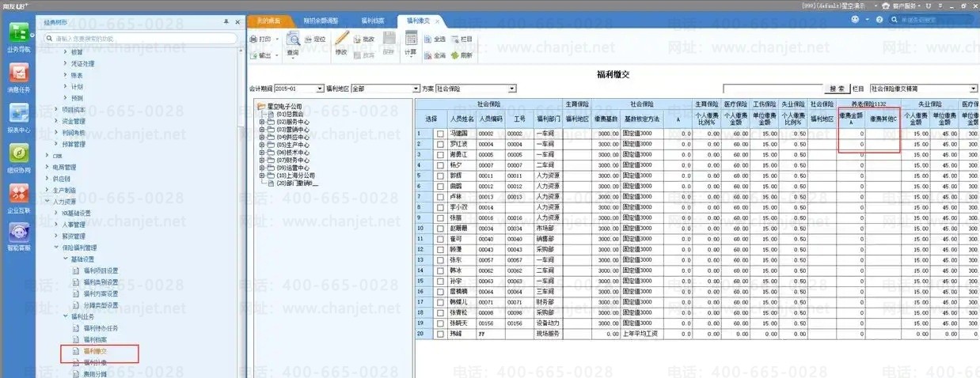Click the 刷新 refresh toolbar icon
The image size is (980, 378).
tap(461, 55)
